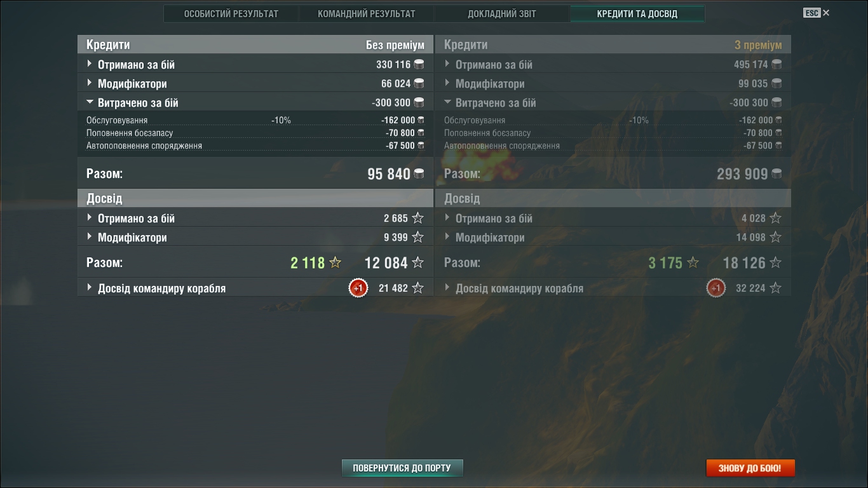The width and height of the screenshot is (868, 488).
Task: Switch to the 'Особистий результат' tab
Action: pyautogui.click(x=231, y=13)
